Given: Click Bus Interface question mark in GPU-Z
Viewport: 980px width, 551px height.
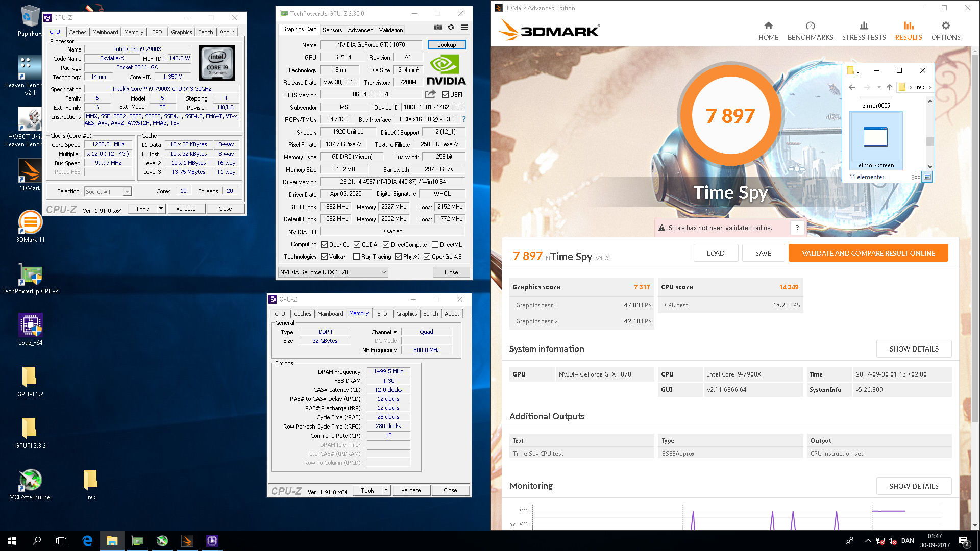Looking at the screenshot, I should (x=464, y=119).
